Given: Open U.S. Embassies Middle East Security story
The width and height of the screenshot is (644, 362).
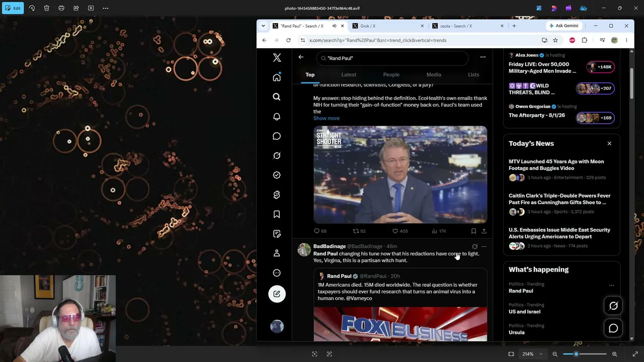Looking at the screenshot, I should (561, 238).
